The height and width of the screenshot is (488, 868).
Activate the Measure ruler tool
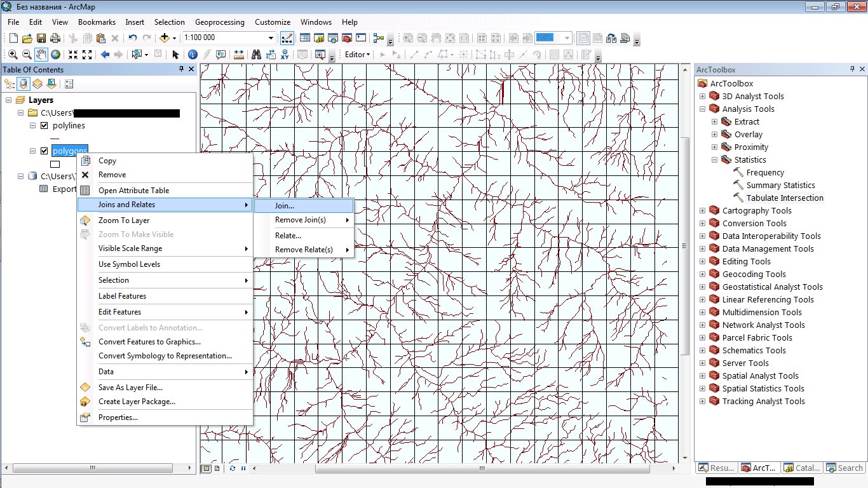tap(239, 55)
